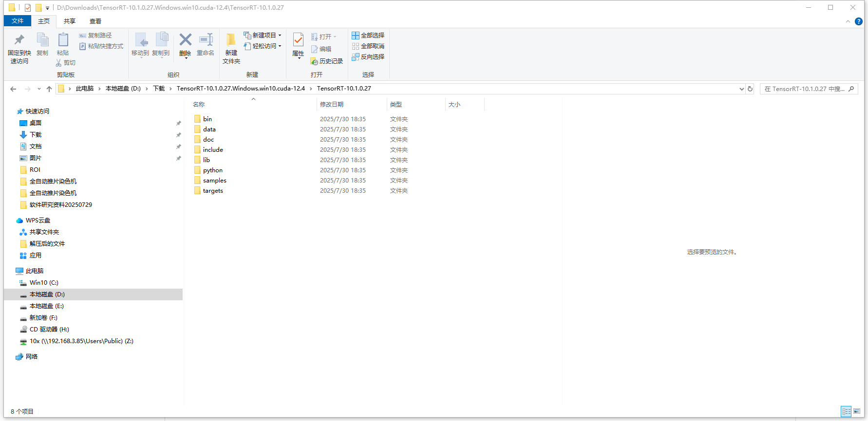
Task: Open Properties (属性) from the ribbon
Action: coord(298,40)
